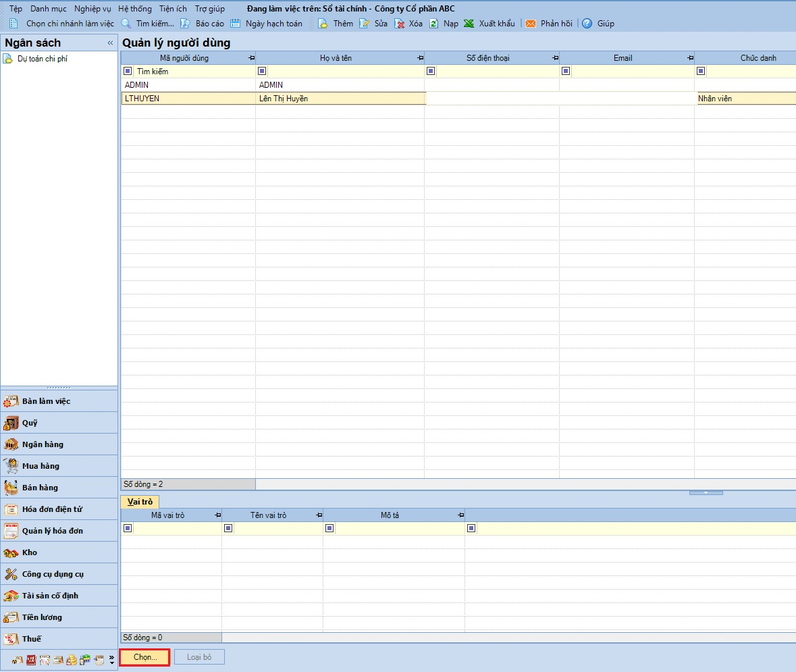Toggle filter box in Mã vai trò column
The height and width of the screenshot is (672, 796).
pos(127,528)
